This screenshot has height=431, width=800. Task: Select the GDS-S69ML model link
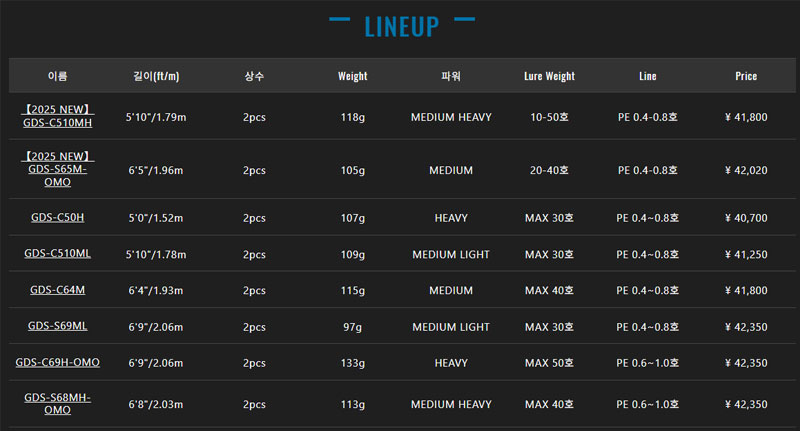(57, 326)
